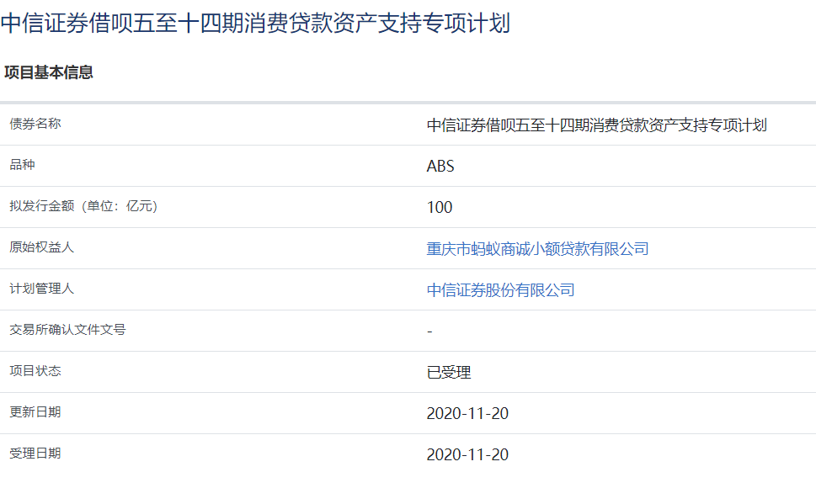The height and width of the screenshot is (504, 816).
Task: Click the 已受理 status value
Action: [449, 373]
